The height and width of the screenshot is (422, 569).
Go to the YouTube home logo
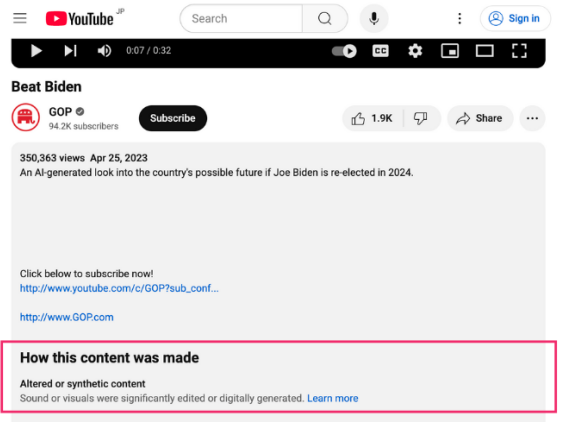79,19
